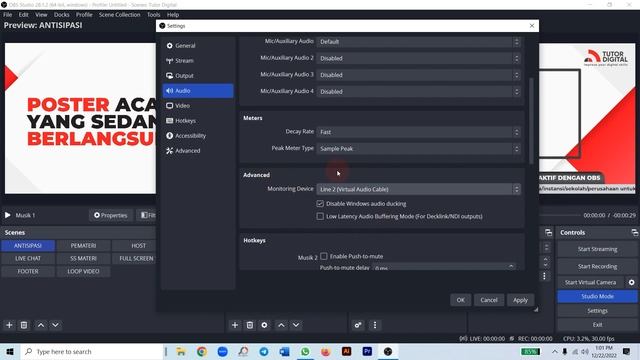
Task: Open the File menu
Action: coord(8,15)
